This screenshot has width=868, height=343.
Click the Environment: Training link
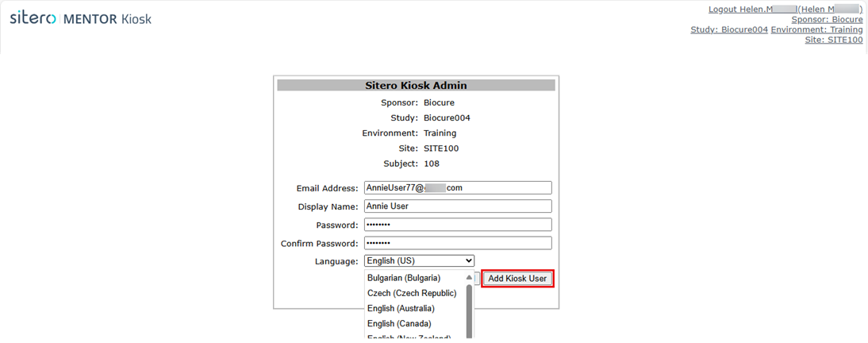(816, 29)
